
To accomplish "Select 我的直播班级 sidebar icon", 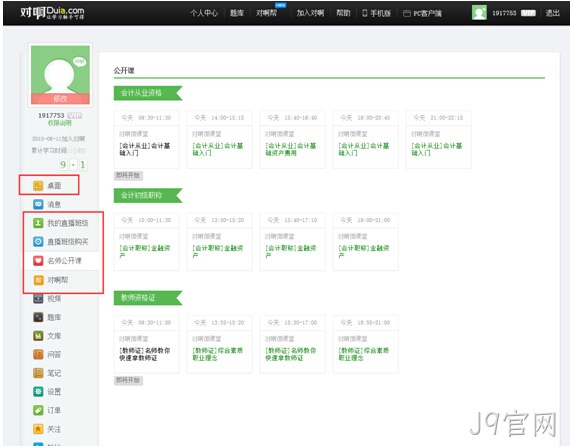I will point(38,223).
